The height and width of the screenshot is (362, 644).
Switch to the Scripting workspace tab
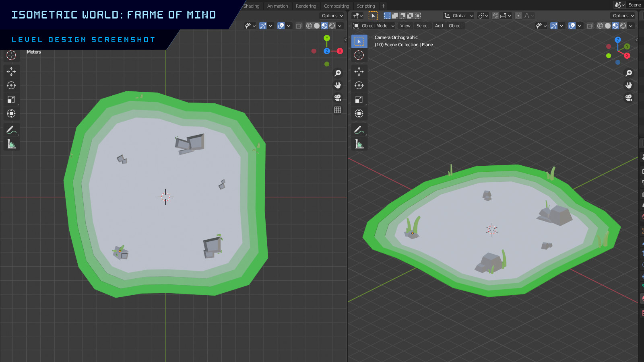point(365,6)
